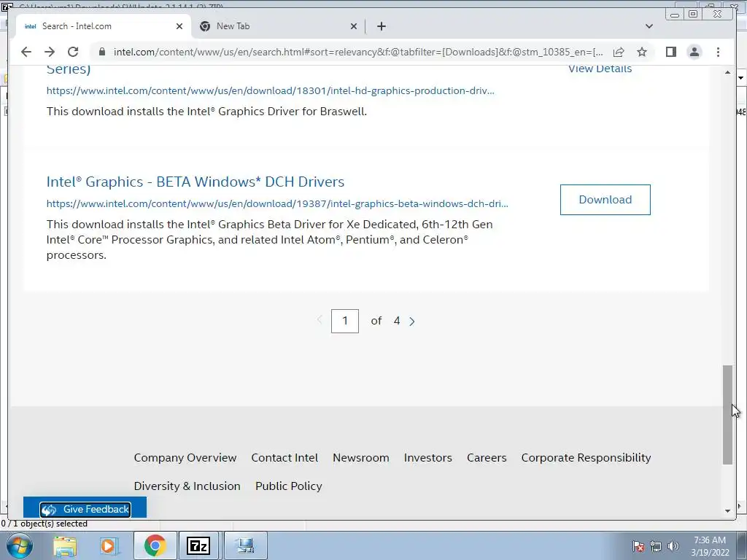Open the Windows Start menu
This screenshot has height=560, width=747.
click(x=18, y=545)
